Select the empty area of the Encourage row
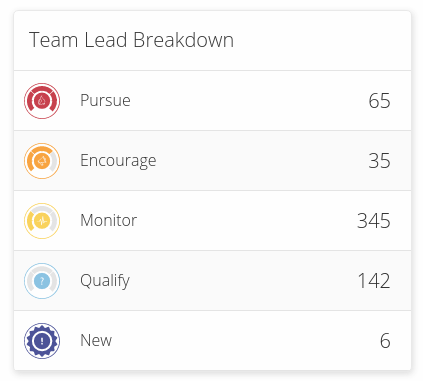Viewport: 423px width, 381px height. [260, 161]
